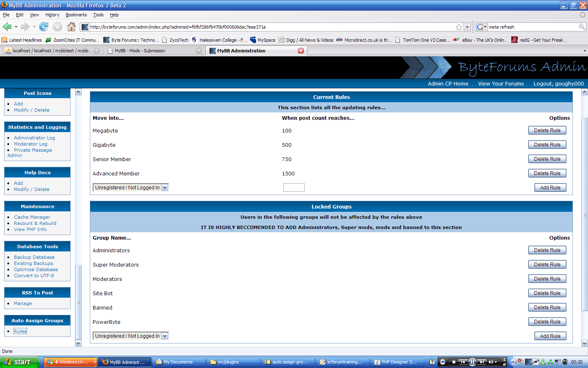This screenshot has height=368, width=588.
Task: Open the View menu
Action: point(34,15)
